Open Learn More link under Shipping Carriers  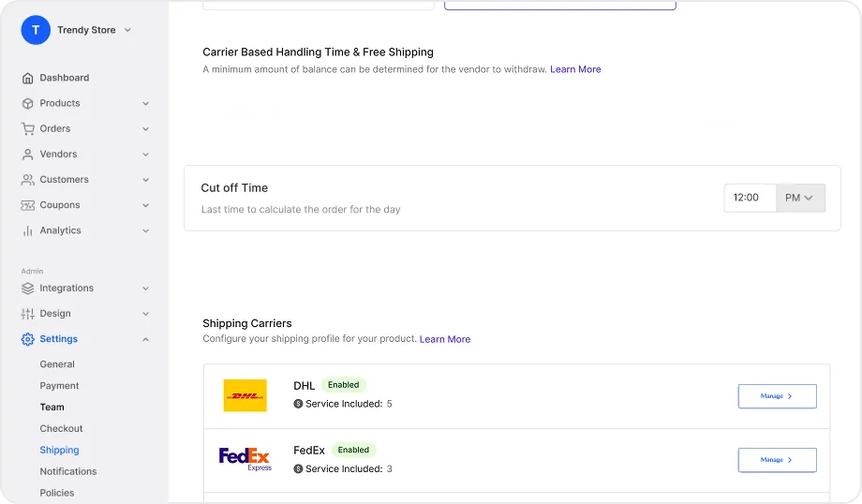[x=445, y=340]
